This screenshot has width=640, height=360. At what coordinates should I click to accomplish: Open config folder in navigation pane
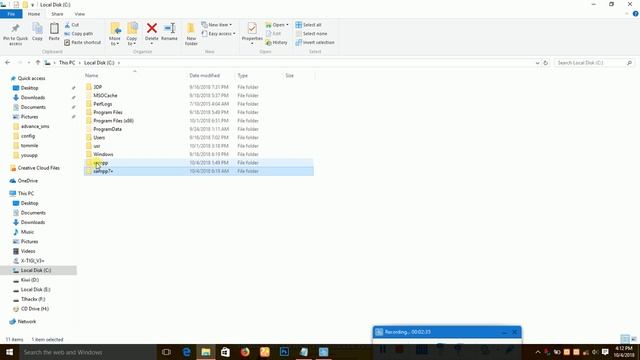point(28,136)
